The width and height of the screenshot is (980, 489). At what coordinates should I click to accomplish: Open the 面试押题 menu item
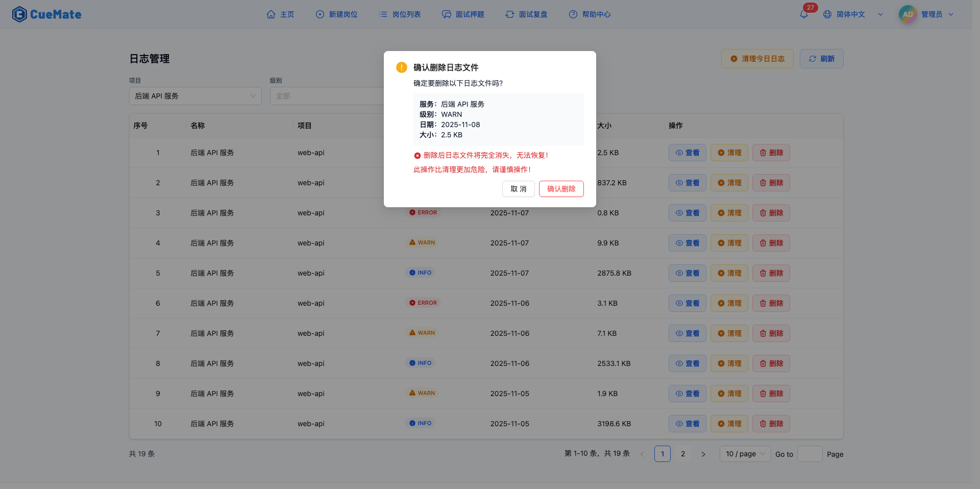463,14
